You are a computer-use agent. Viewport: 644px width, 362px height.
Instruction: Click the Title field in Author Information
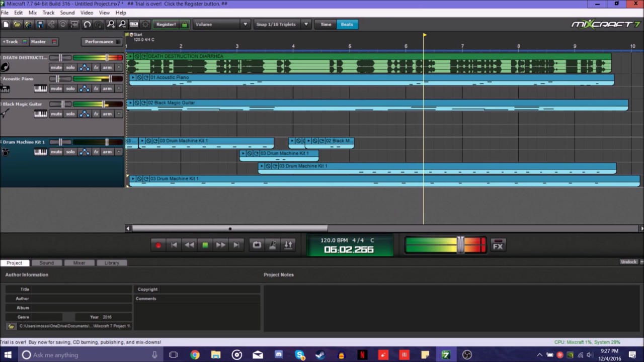82,289
